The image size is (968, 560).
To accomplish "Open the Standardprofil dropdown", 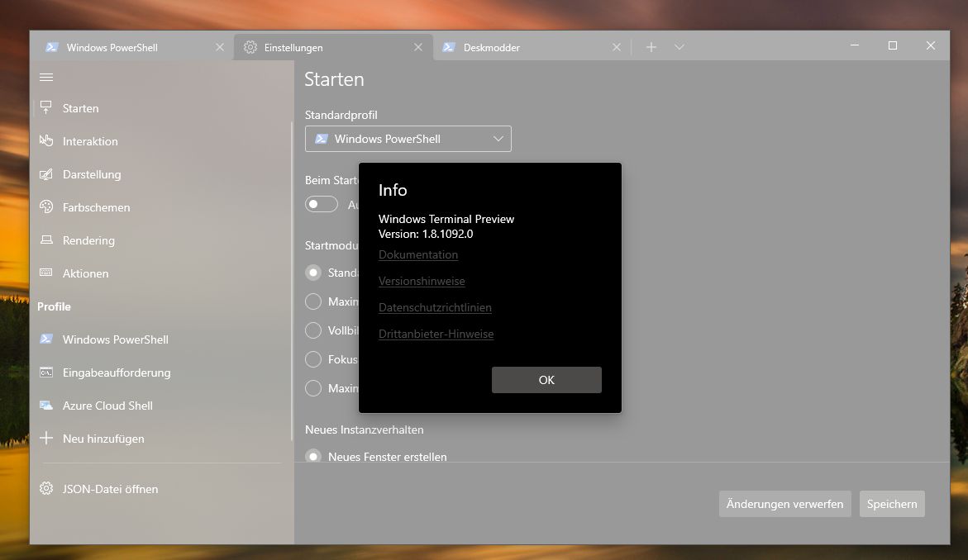I will click(408, 139).
